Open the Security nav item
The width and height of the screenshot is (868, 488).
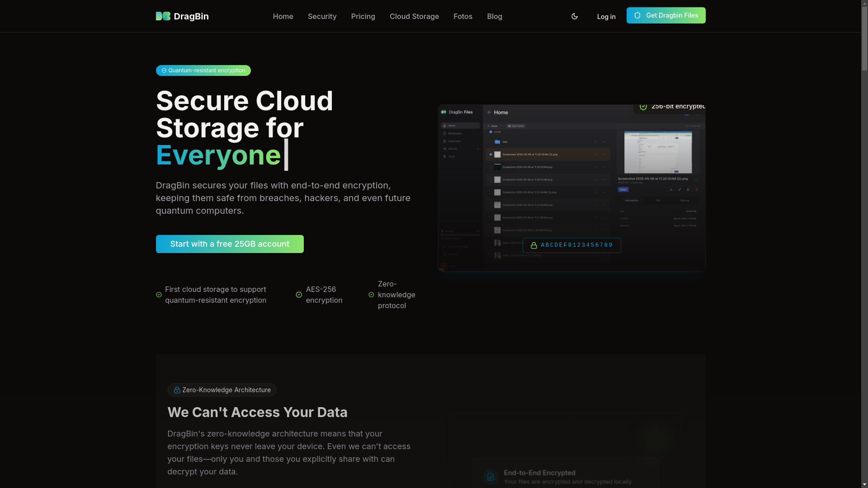tap(322, 16)
